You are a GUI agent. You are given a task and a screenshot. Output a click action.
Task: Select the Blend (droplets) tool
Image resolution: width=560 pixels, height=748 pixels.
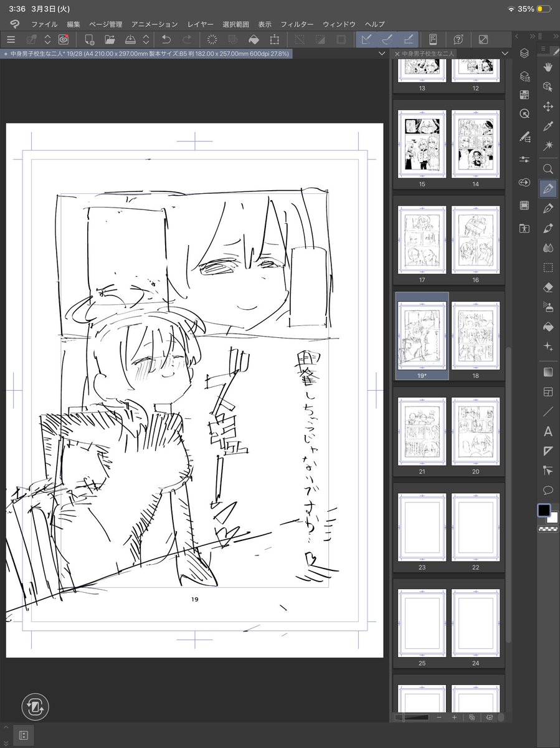tap(548, 247)
